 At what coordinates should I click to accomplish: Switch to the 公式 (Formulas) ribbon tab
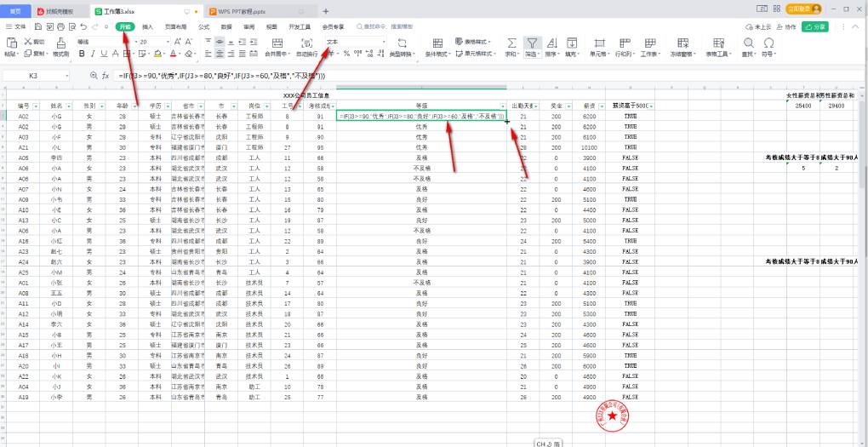click(x=203, y=26)
